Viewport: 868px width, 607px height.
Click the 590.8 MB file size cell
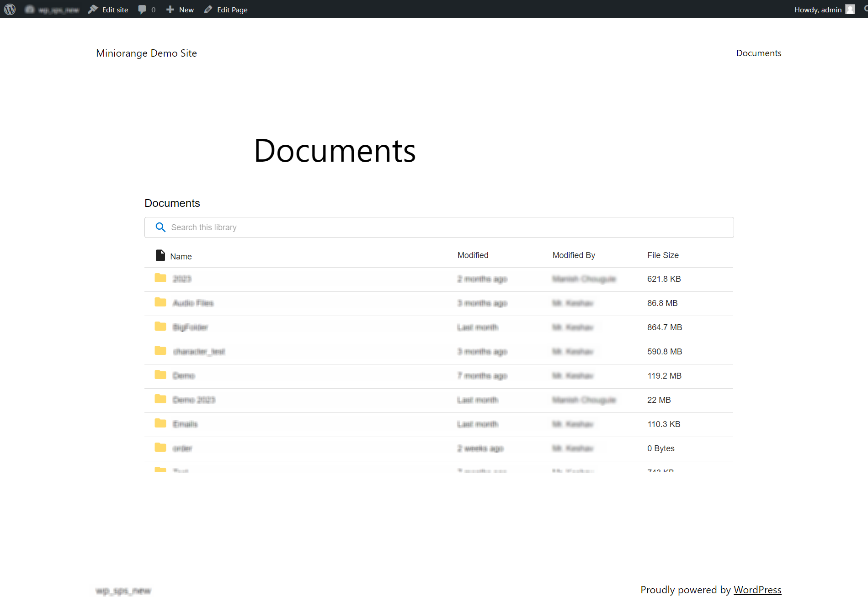[x=665, y=352]
